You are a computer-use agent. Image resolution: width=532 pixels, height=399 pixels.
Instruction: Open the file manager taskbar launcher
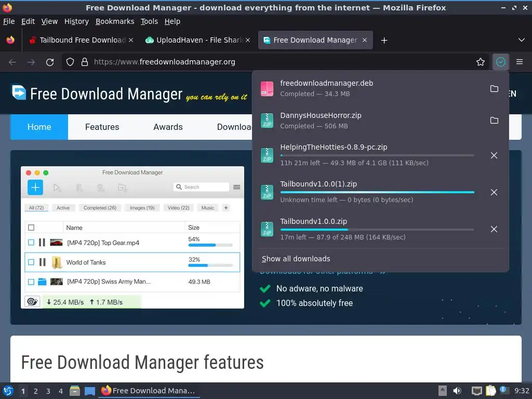click(75, 391)
